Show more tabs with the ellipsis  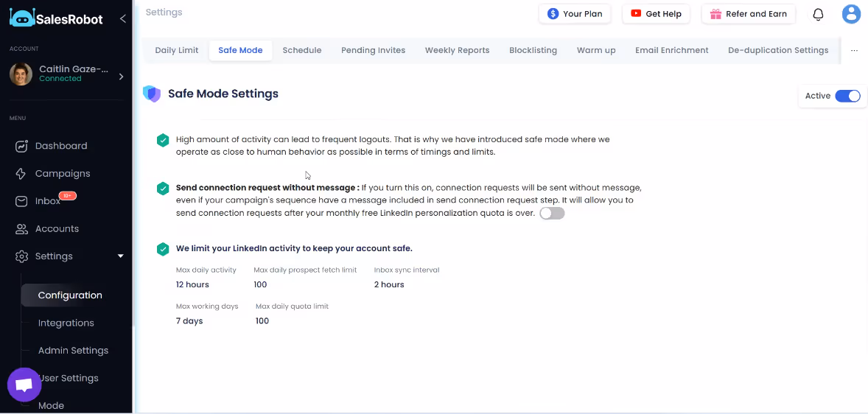point(853,50)
